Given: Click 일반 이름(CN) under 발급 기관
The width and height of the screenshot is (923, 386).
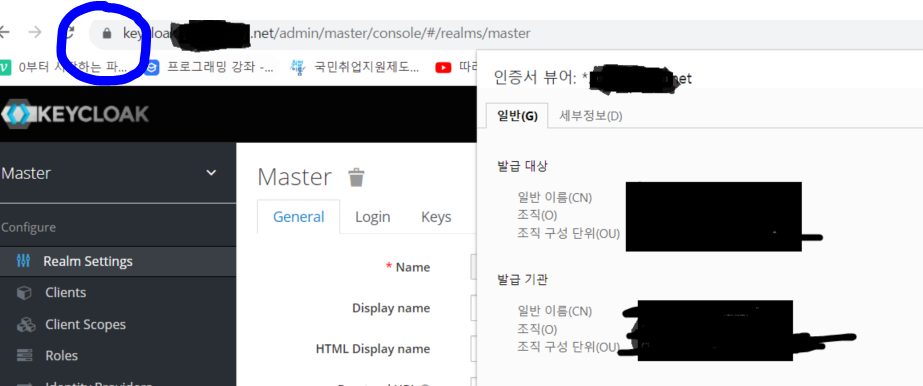Looking at the screenshot, I should click(x=555, y=311).
